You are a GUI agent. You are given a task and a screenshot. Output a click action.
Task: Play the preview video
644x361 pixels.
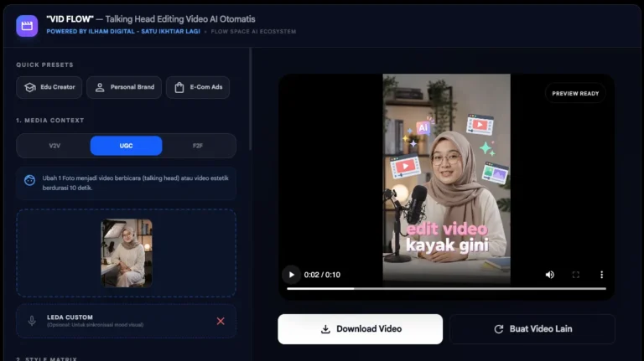tap(291, 275)
